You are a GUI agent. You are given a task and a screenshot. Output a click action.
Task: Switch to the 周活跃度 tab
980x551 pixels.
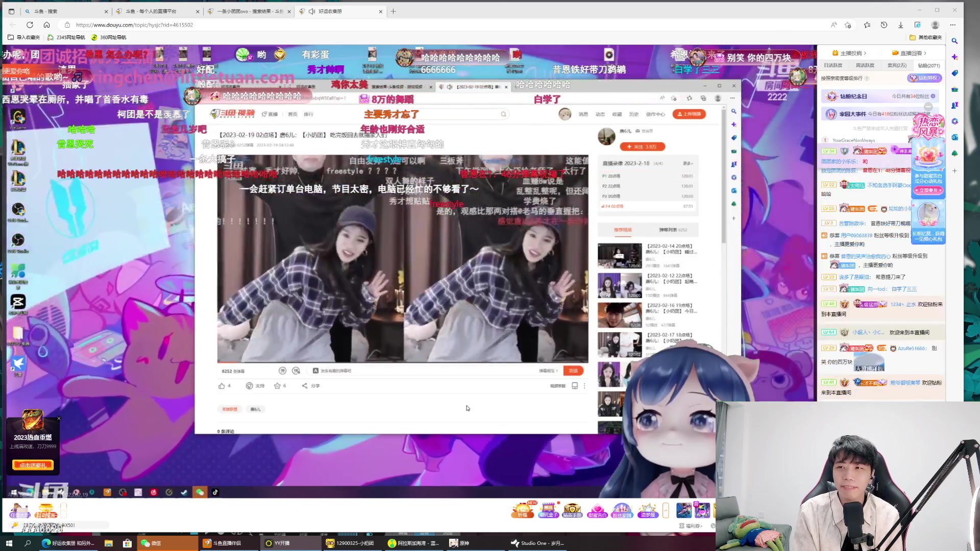click(x=865, y=65)
